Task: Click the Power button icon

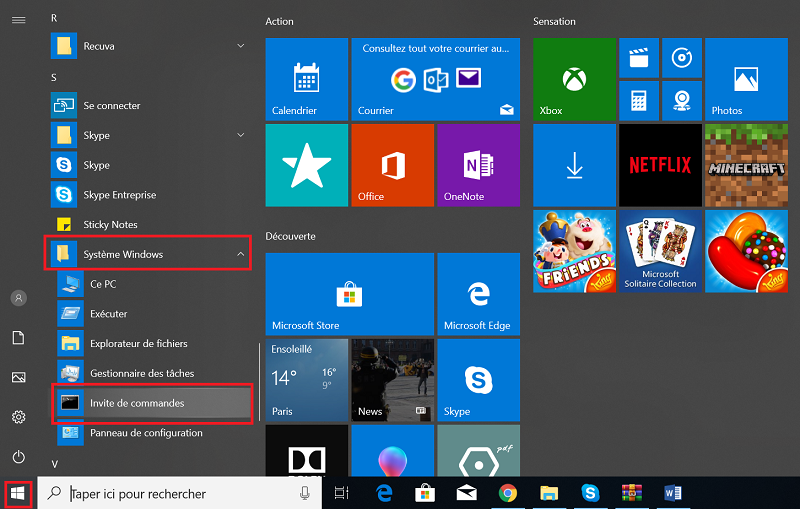Action: [x=19, y=456]
